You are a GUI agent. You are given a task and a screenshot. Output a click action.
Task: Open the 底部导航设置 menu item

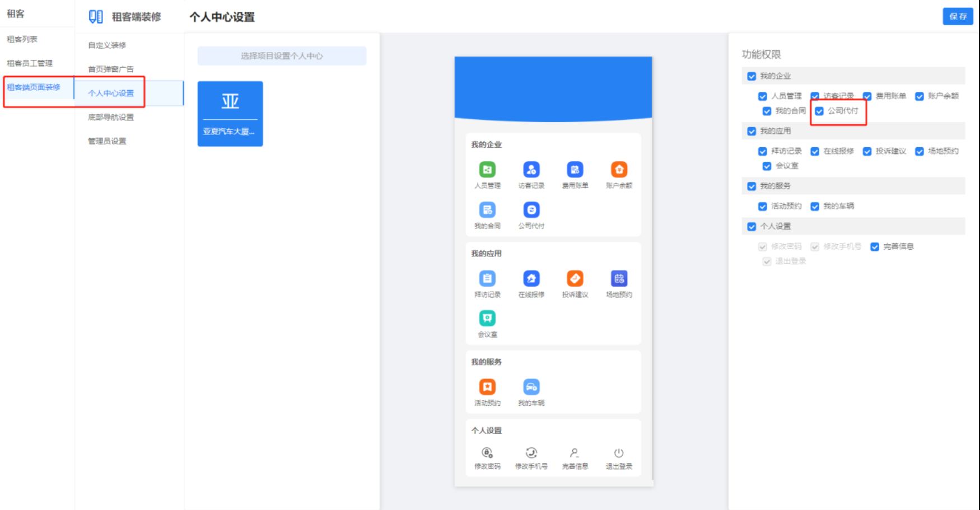[x=111, y=118]
